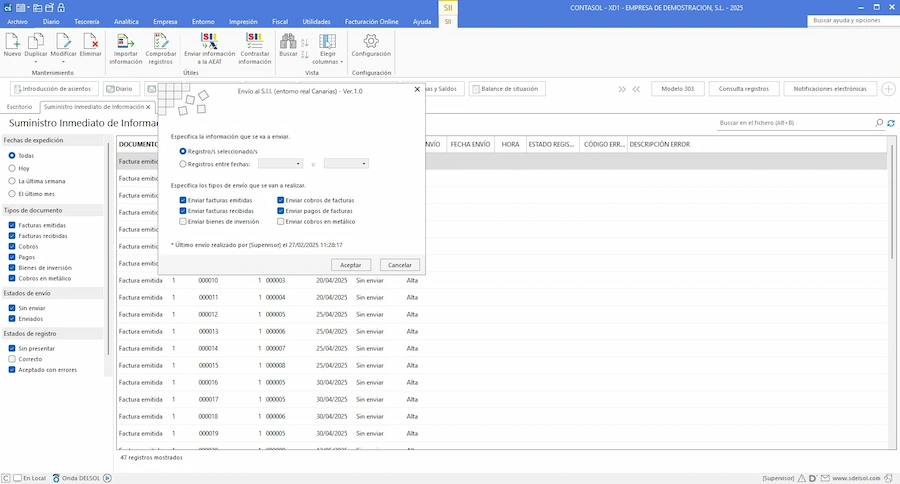Viewport: 900px width, 484px height.
Task: Uncheck Enviar facturas emitidas checkbox
Action: click(x=183, y=200)
